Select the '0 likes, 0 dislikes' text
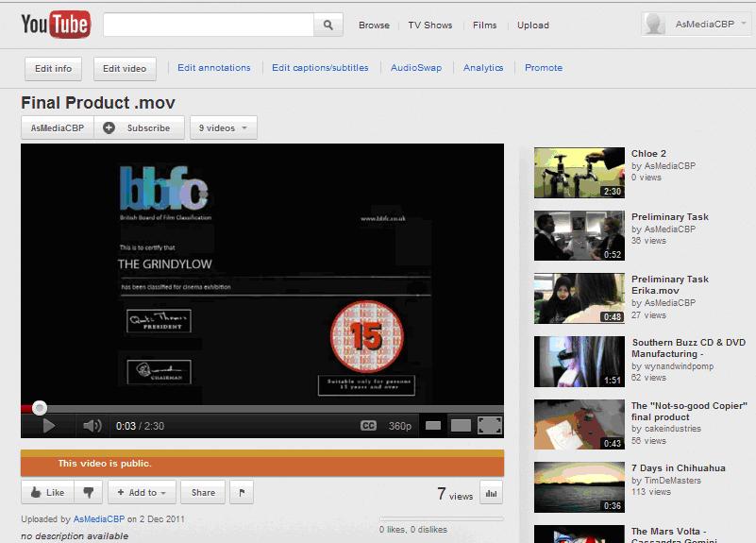 (413, 529)
